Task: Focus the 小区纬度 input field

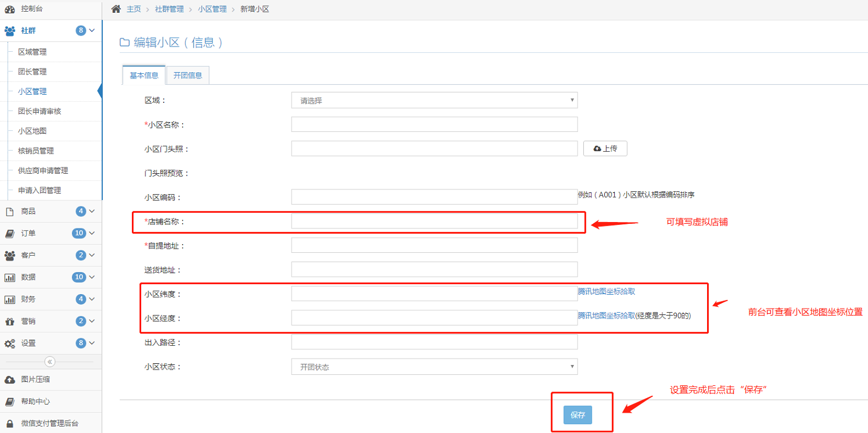Action: tap(435, 294)
